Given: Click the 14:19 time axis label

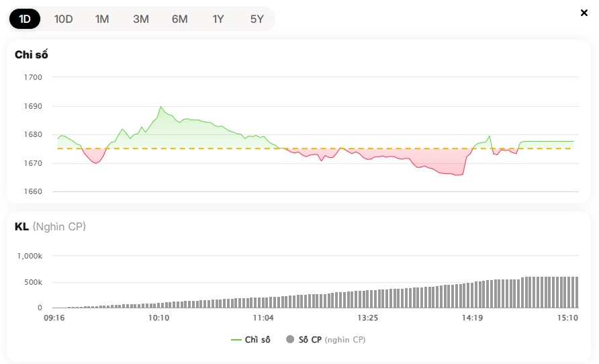Looking at the screenshot, I should (x=472, y=318).
